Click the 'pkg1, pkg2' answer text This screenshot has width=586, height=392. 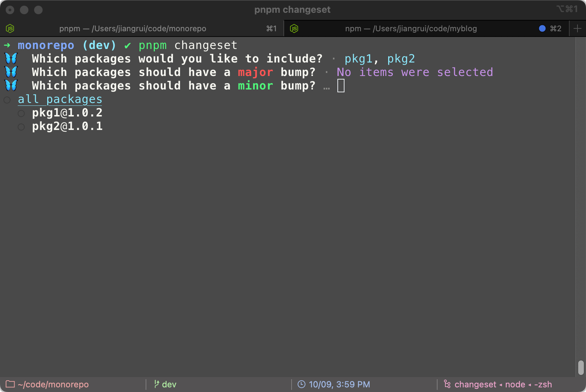pyautogui.click(x=380, y=59)
